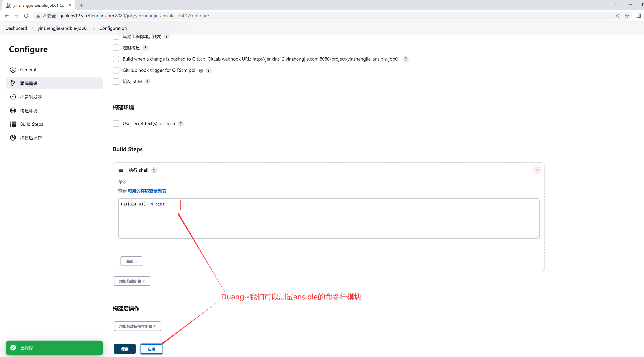Toggle the Use secret text(s) or file(s) checkbox
The height and width of the screenshot is (357, 644).
116,124
